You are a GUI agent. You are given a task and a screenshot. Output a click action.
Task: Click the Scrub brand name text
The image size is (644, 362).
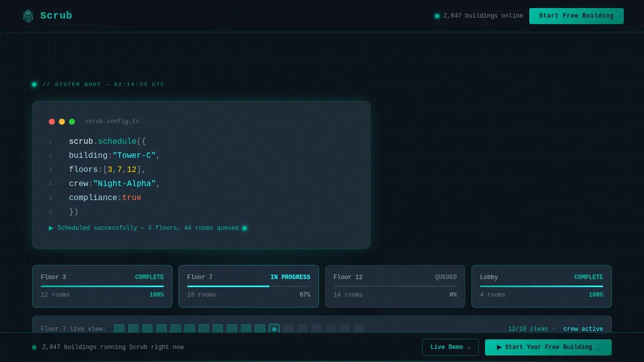56,16
